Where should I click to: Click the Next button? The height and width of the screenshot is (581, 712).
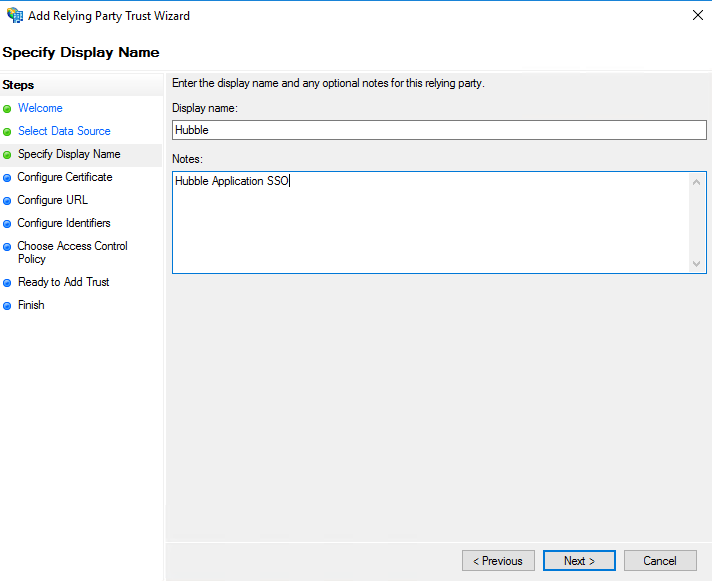(x=579, y=561)
